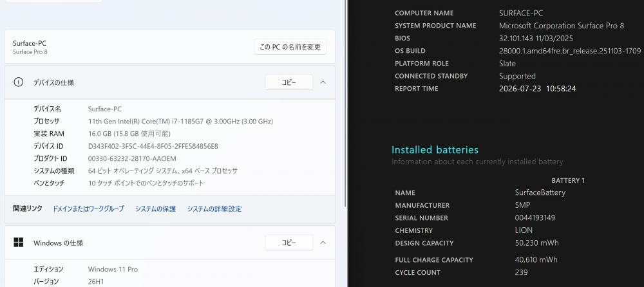The image size is (644, 287).
Task: Select the エディション value Windows 11 Pro
Action: 113,270
